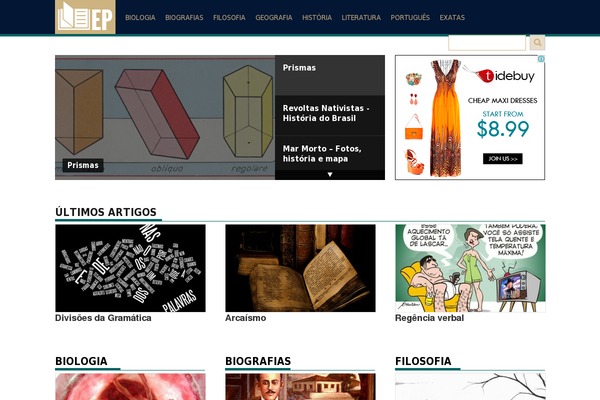Open the Biologia section article image
Image resolution: width=600 pixels, height=400 pixels.
130,387
